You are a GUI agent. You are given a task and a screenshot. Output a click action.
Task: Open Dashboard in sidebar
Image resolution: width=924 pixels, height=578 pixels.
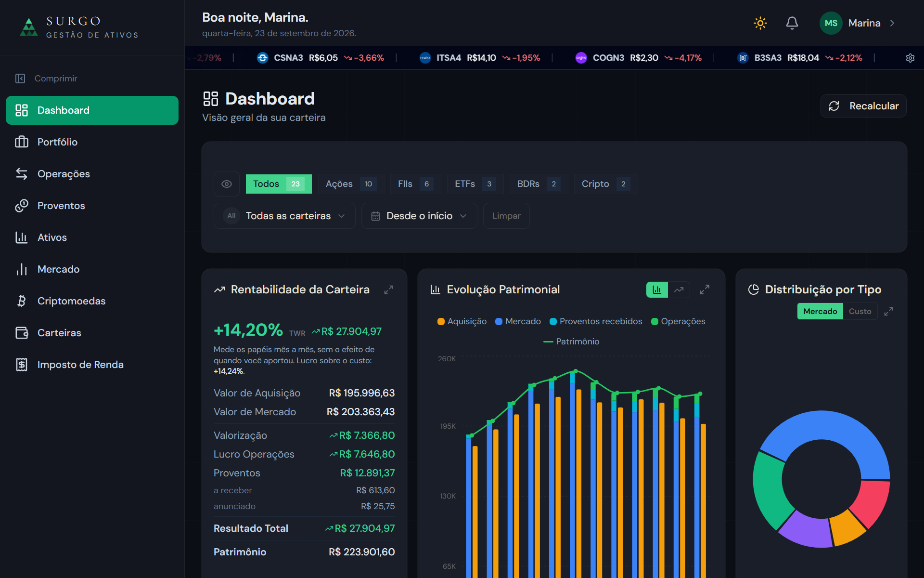point(92,110)
